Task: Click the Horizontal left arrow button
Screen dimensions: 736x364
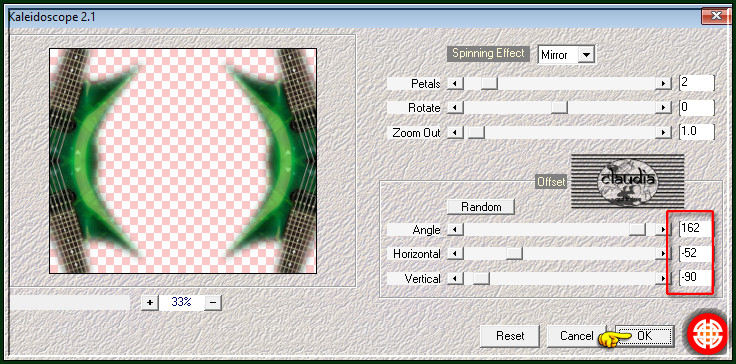Action: (x=455, y=254)
